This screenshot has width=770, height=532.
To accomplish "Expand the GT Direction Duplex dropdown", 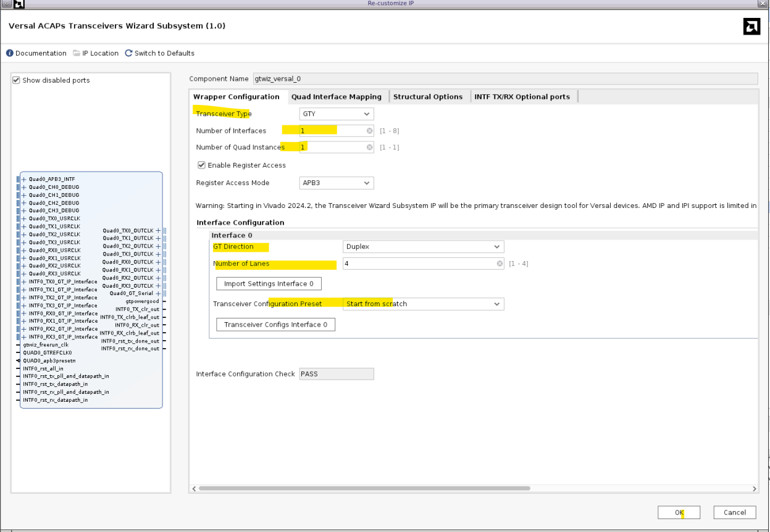I will point(423,247).
